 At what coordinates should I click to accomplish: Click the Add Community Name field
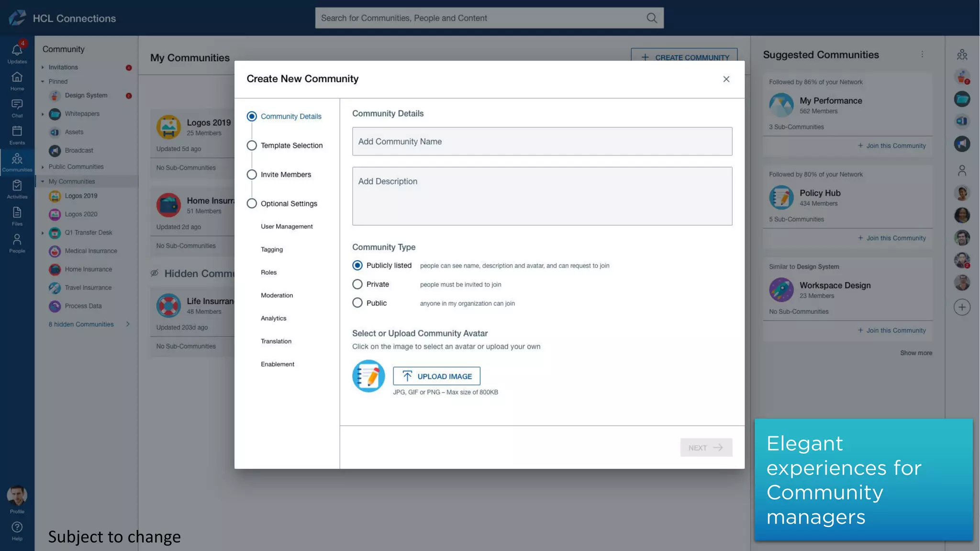click(x=542, y=142)
